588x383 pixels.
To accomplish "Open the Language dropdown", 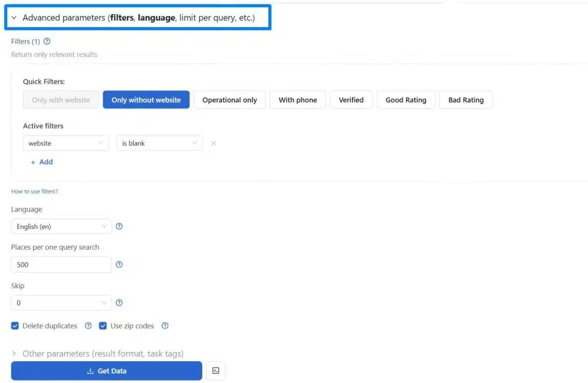I will (61, 226).
